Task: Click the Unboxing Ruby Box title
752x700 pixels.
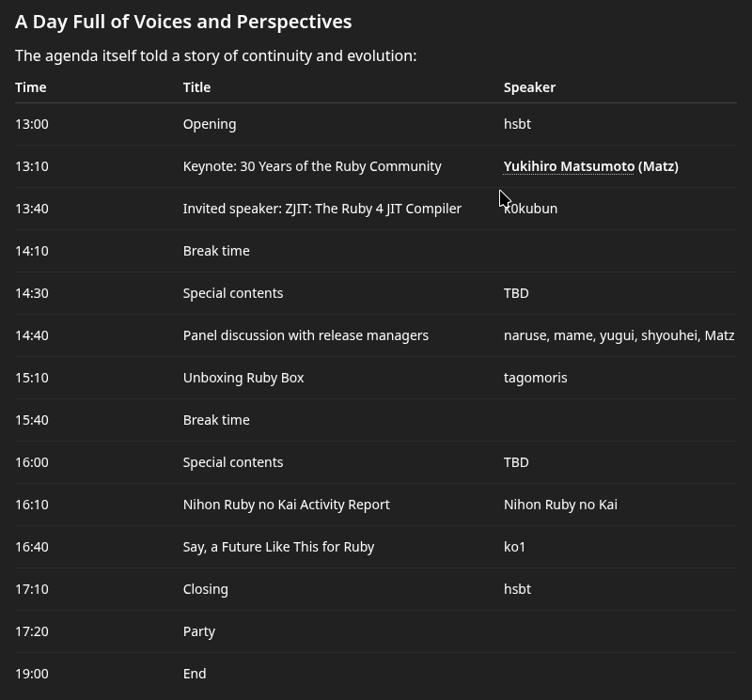Action: (x=243, y=378)
